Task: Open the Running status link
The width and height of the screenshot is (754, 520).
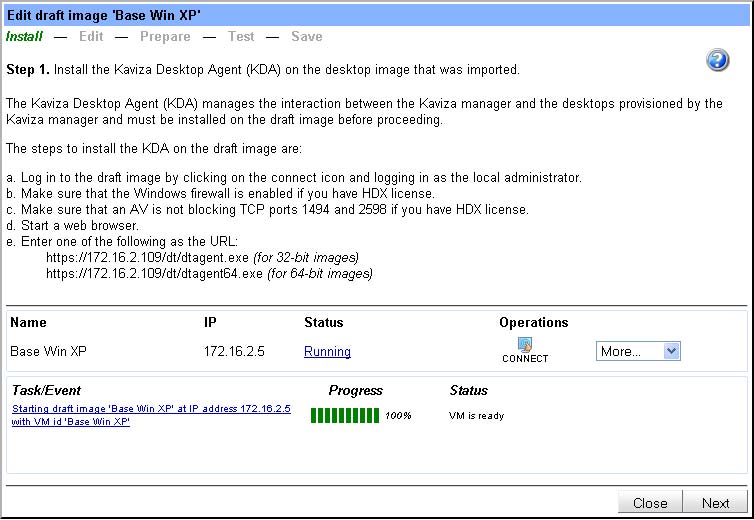Action: [327, 352]
